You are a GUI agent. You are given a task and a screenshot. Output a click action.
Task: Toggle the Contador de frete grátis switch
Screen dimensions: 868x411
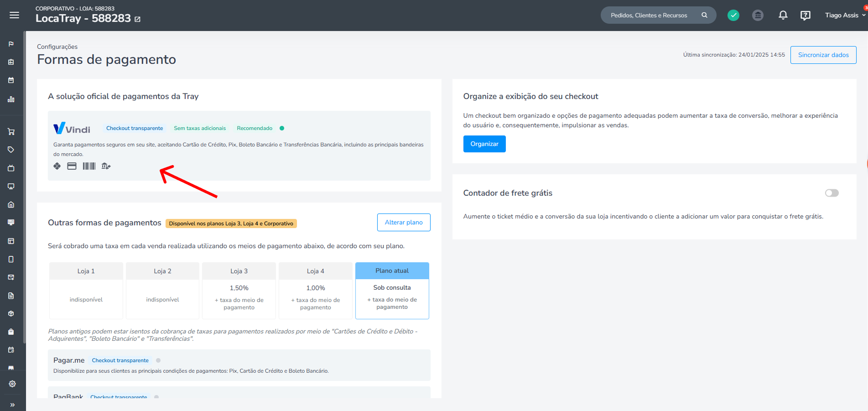point(832,193)
